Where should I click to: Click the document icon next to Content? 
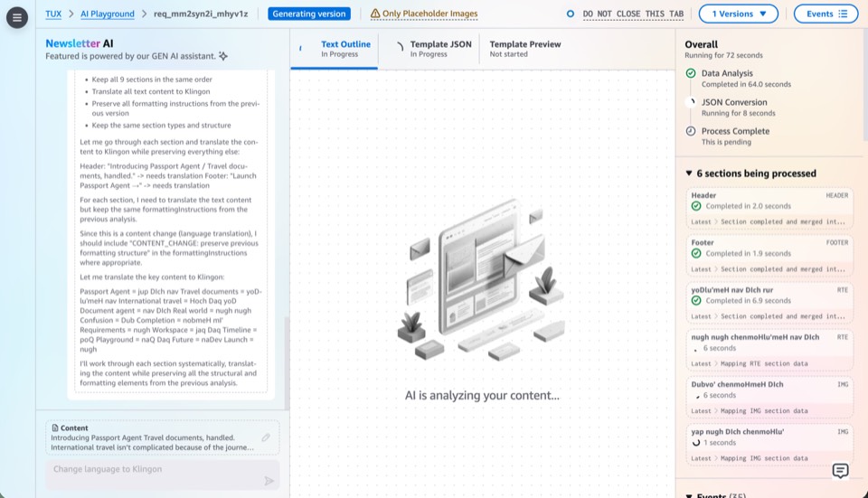(55, 428)
